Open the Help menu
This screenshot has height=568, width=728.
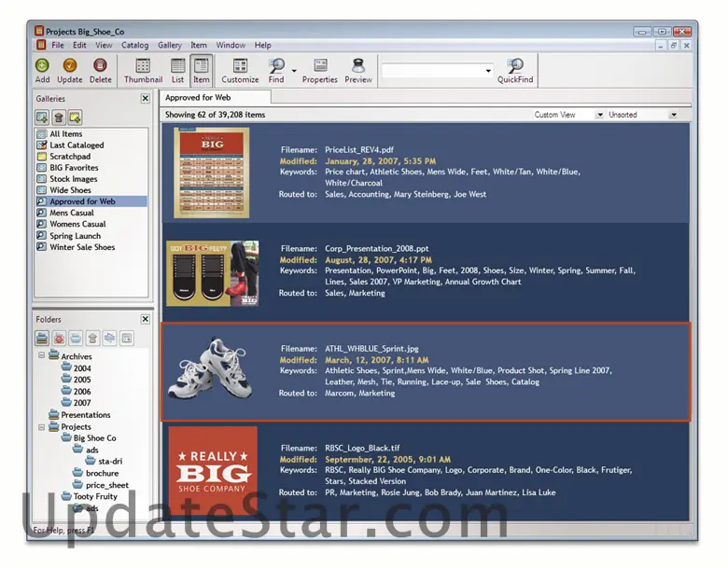pyautogui.click(x=263, y=45)
